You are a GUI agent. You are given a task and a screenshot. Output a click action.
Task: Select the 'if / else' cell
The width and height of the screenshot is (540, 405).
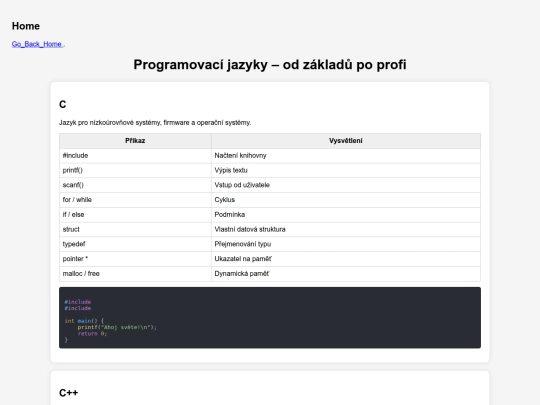(135, 215)
